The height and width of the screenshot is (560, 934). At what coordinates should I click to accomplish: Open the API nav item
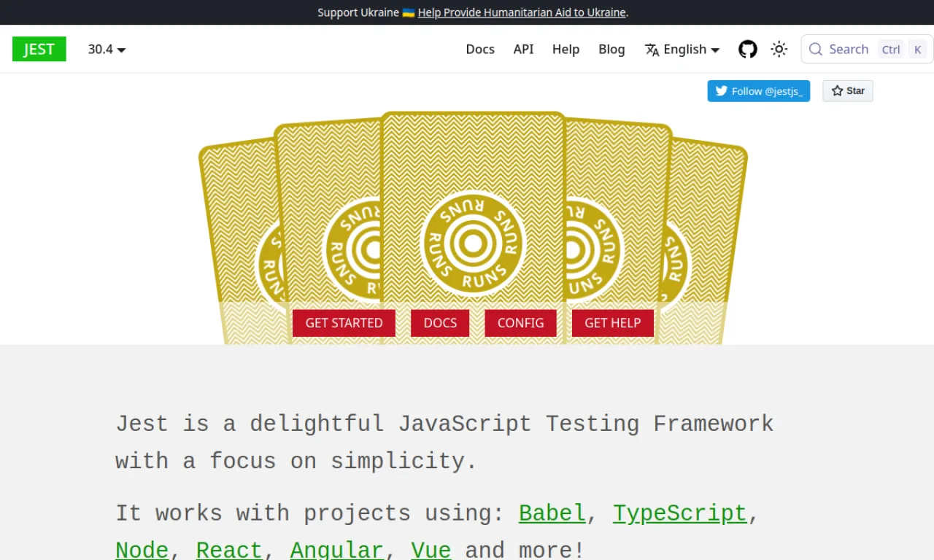[523, 49]
